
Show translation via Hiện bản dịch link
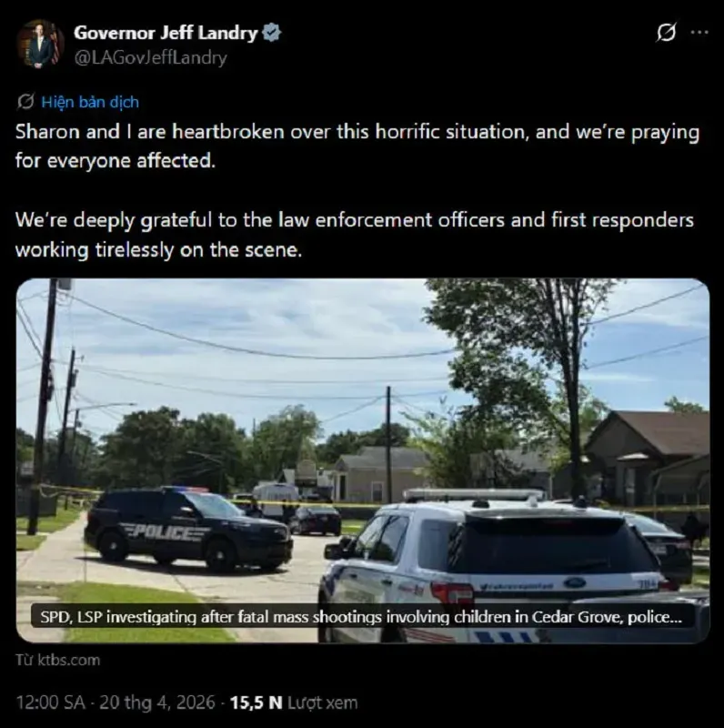(90, 102)
